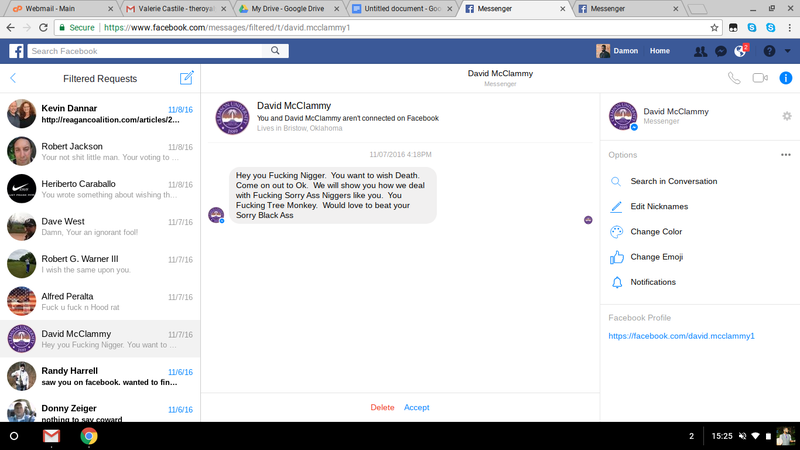Open the system tray clock
Viewport: 800px width, 450px height.
[722, 436]
